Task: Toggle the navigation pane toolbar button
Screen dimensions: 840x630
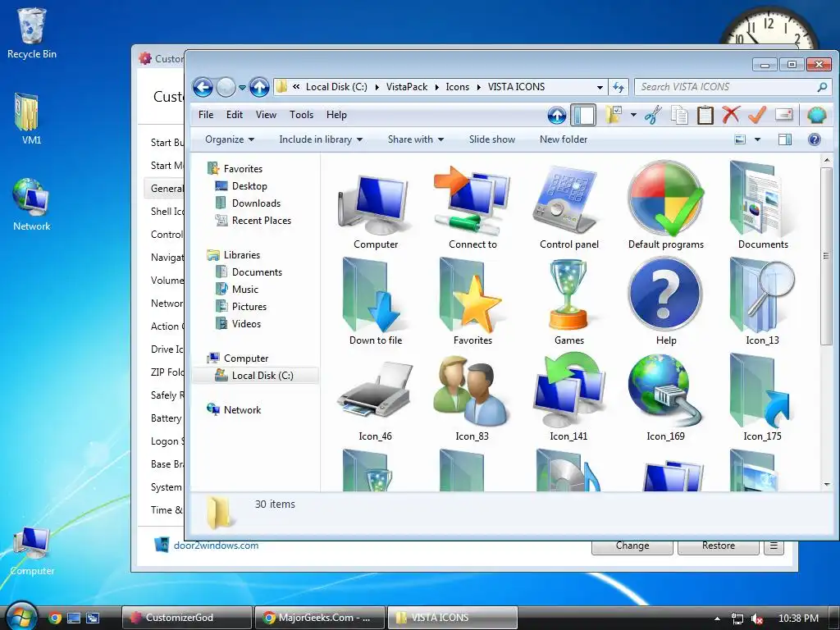Action: [583, 115]
